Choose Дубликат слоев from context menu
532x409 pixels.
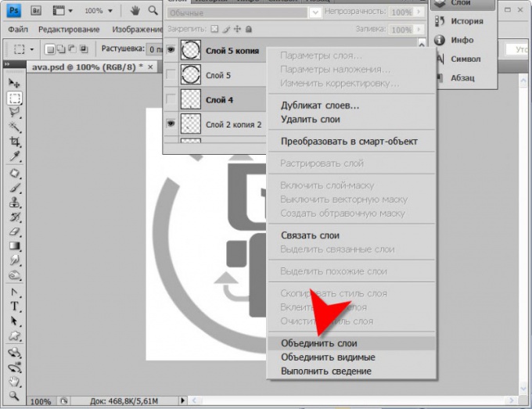pyautogui.click(x=351, y=106)
